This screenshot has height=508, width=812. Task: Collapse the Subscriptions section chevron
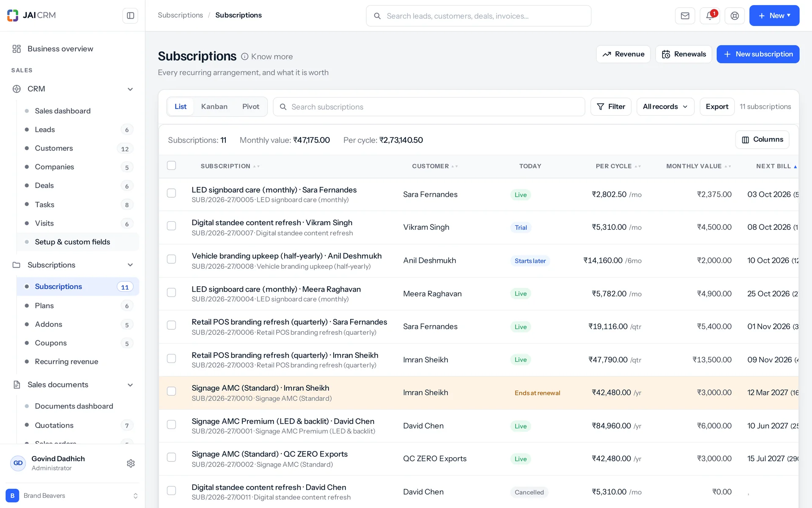pos(130,265)
